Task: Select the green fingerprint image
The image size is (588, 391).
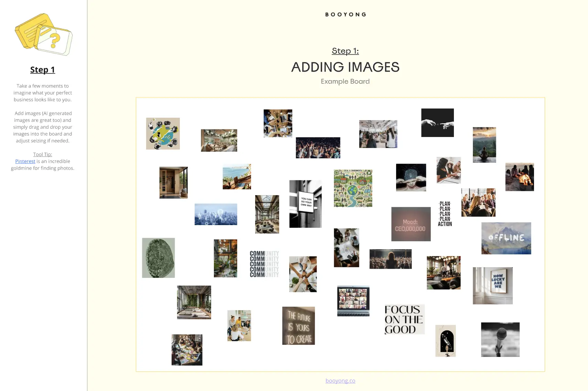Action: [x=158, y=258]
